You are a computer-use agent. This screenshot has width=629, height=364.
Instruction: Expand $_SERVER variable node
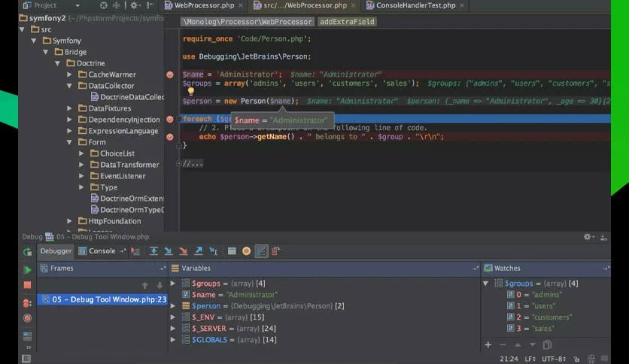[x=173, y=329]
